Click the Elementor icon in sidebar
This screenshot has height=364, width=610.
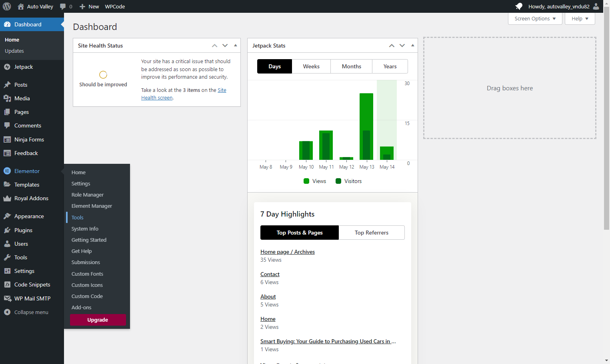[7, 171]
